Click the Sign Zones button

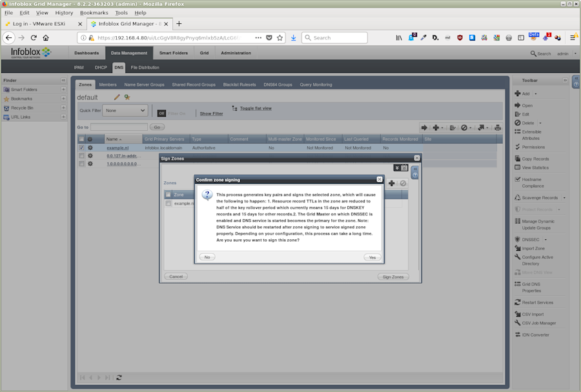(393, 277)
